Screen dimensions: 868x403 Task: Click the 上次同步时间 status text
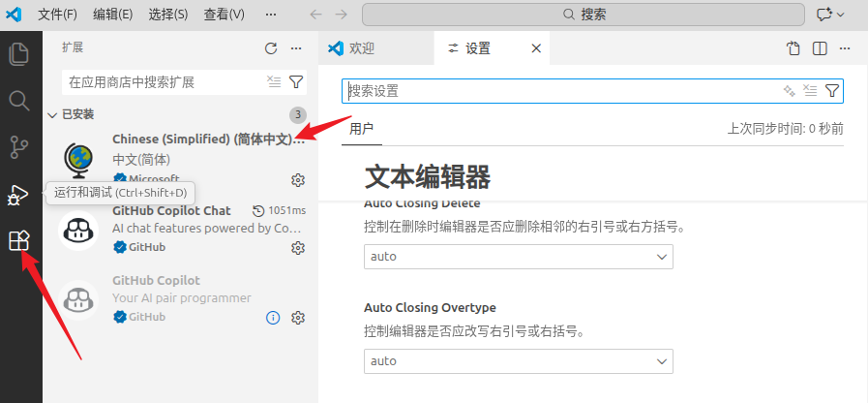pyautogui.click(x=785, y=129)
